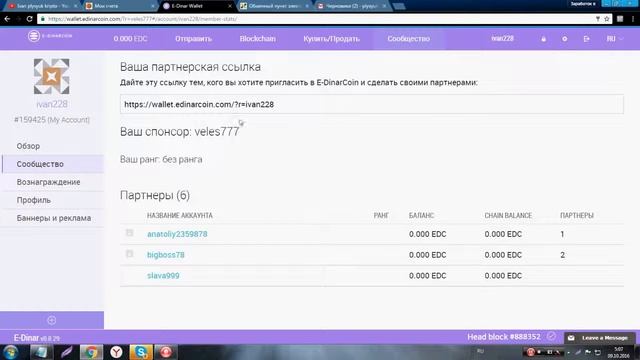
Task: Switch to the E-Dinar Wallet browser tab
Action: 197,6
